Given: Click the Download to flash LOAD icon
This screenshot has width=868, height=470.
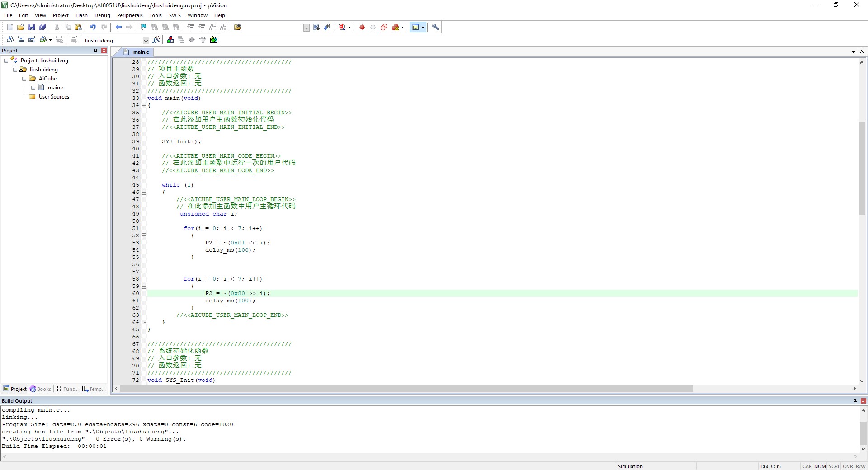Looking at the screenshot, I should (x=74, y=40).
